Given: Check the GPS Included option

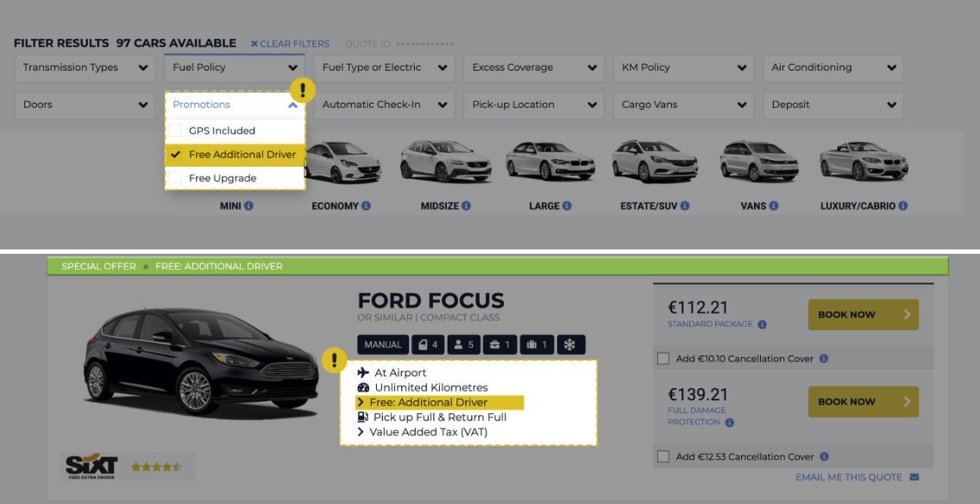Looking at the screenshot, I should coord(175,131).
